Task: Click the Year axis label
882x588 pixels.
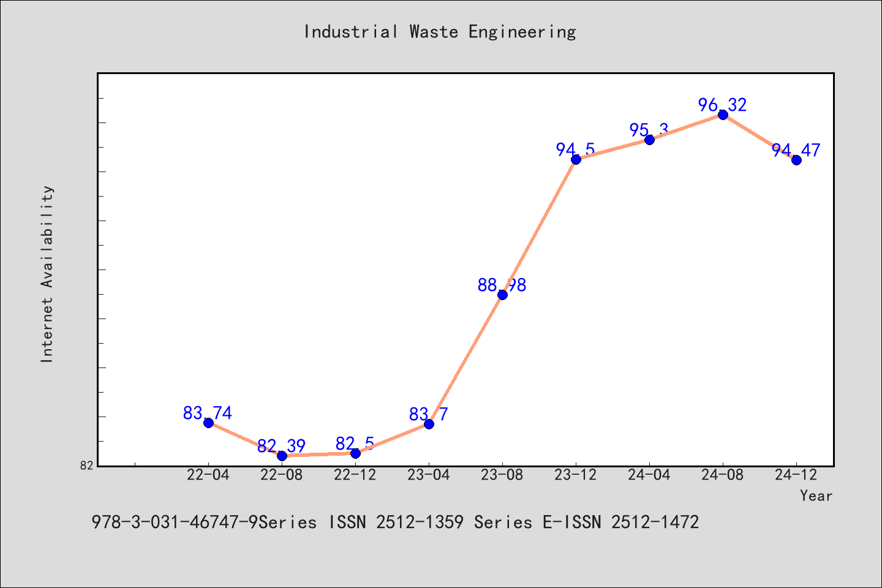Action: click(x=816, y=496)
